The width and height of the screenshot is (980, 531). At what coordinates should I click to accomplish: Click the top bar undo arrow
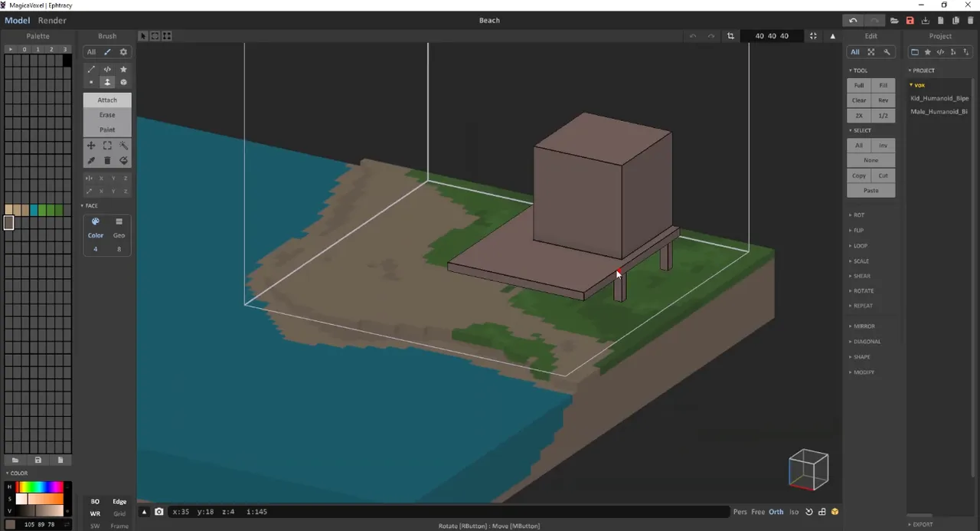point(853,21)
